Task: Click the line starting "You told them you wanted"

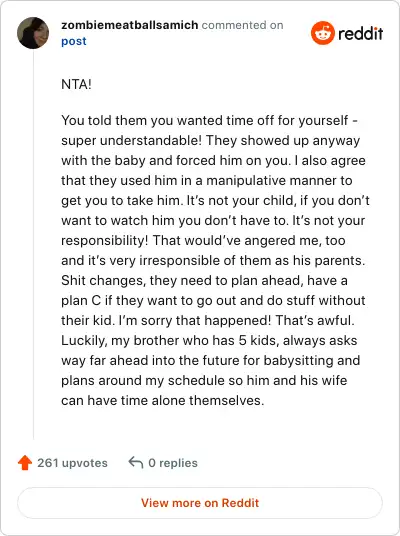Action: (209, 121)
